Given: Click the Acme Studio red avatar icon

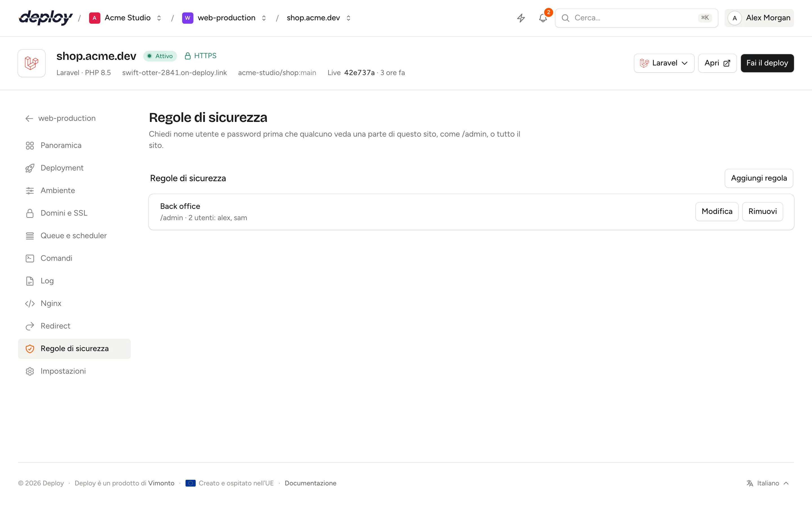Looking at the screenshot, I should [x=95, y=18].
